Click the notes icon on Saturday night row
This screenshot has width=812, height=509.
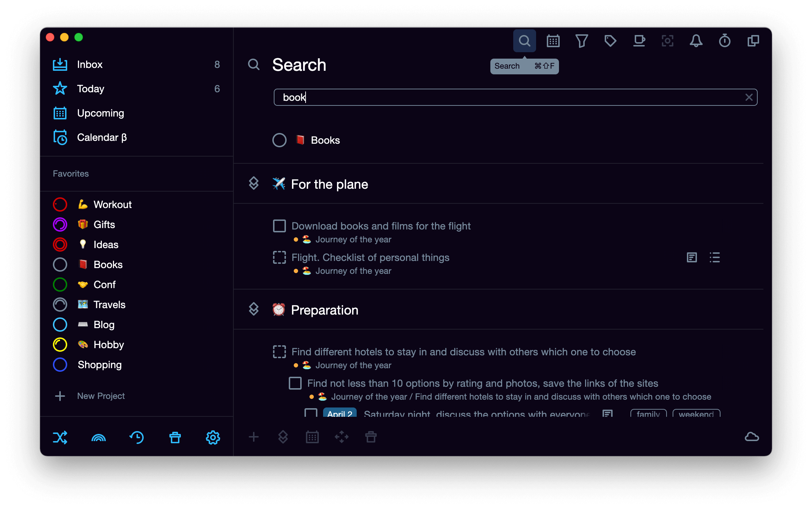[x=608, y=414]
